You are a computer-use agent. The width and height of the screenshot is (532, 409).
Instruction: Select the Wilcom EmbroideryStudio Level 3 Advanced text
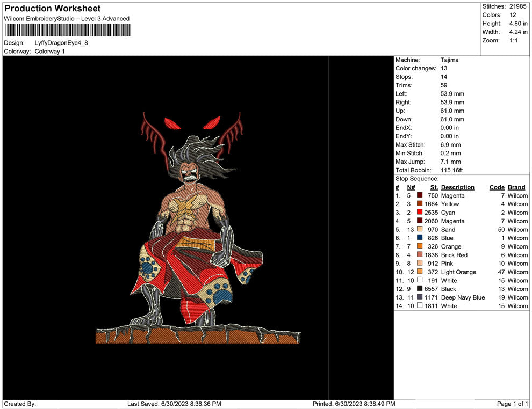67,19
